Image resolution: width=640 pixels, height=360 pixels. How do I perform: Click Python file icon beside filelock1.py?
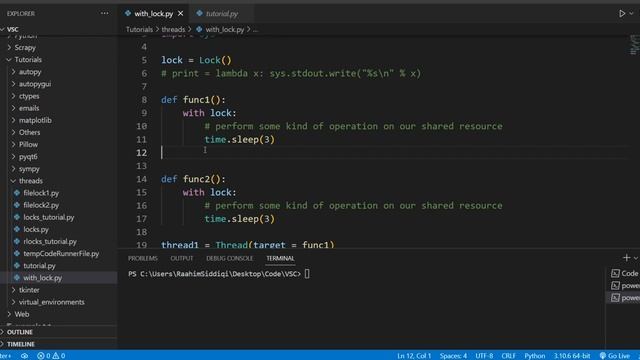coord(17,193)
